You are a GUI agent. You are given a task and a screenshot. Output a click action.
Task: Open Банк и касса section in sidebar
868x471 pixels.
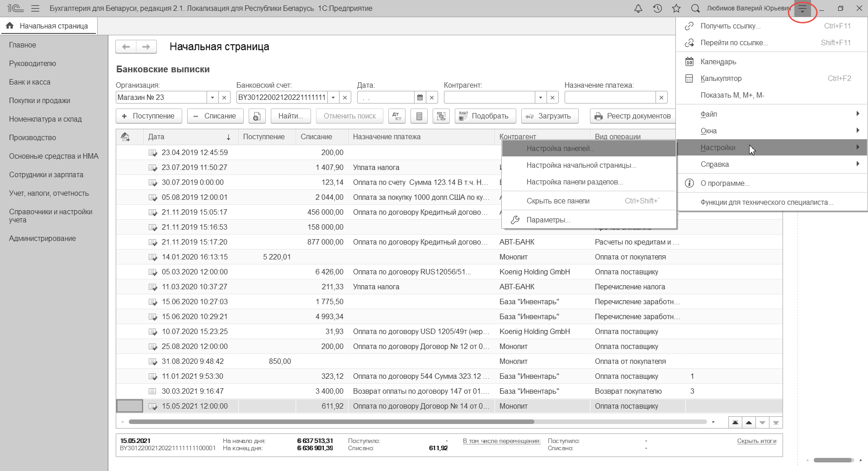[x=30, y=82]
